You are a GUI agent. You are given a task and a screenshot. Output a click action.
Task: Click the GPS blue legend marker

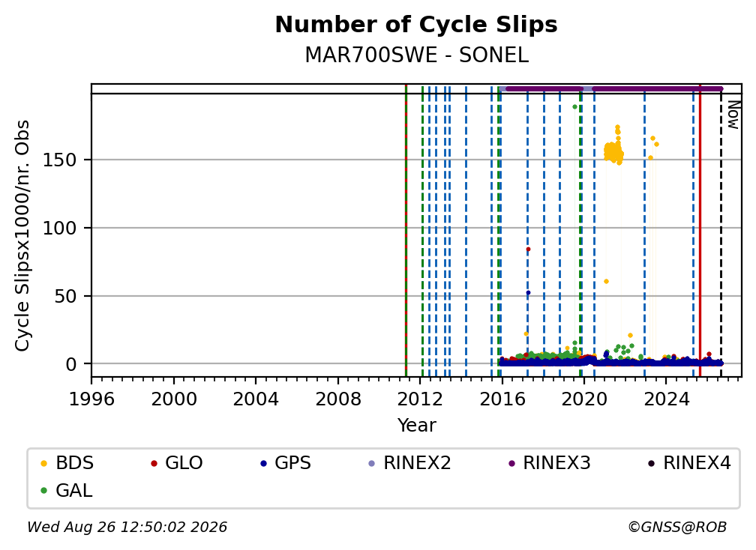[263, 463]
